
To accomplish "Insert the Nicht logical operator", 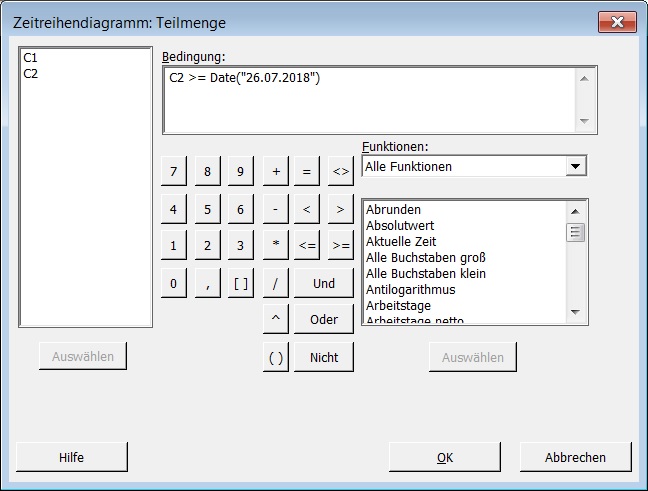I will tap(324, 357).
